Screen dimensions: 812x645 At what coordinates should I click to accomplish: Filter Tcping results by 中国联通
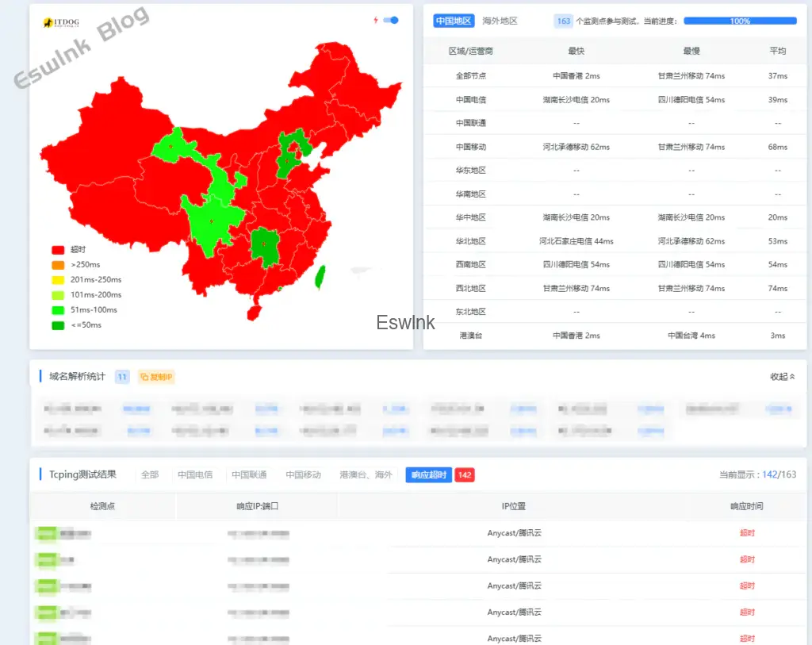(249, 474)
